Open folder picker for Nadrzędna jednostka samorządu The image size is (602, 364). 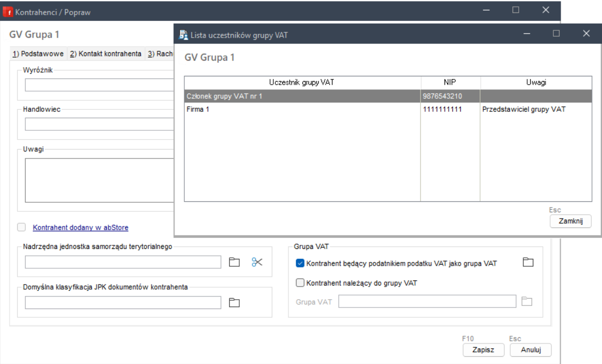tap(234, 263)
